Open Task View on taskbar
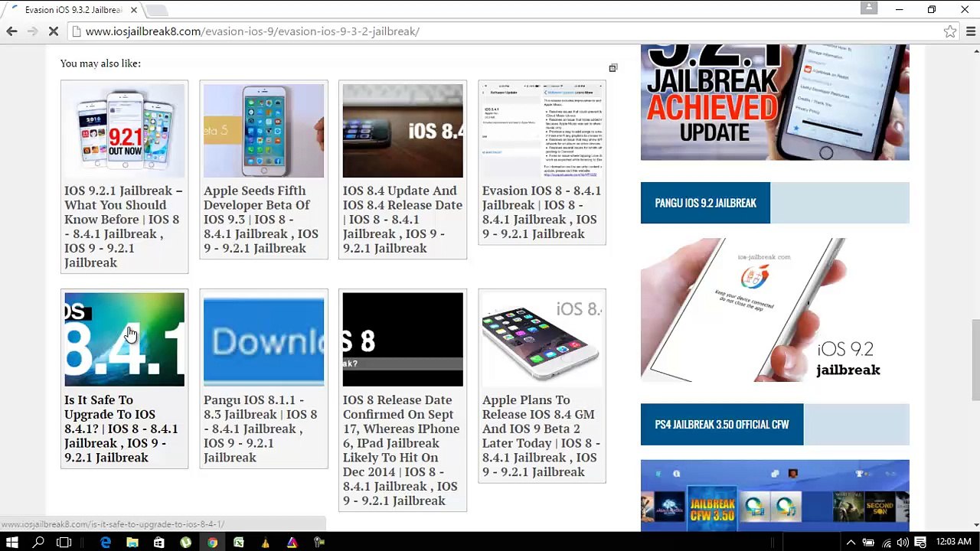 point(64,542)
